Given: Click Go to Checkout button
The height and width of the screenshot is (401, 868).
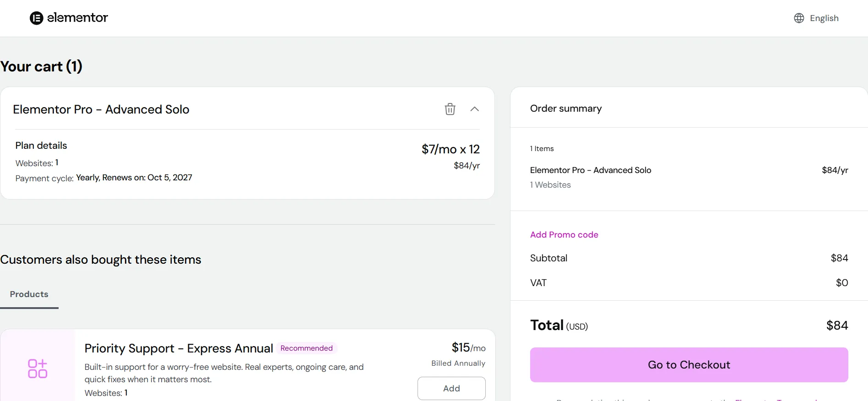Looking at the screenshot, I should pos(689,365).
